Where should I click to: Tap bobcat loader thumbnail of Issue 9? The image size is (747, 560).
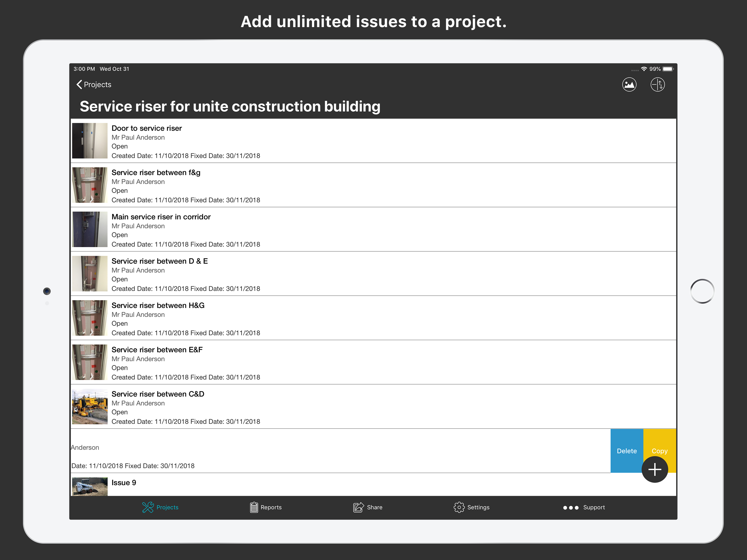(x=89, y=486)
